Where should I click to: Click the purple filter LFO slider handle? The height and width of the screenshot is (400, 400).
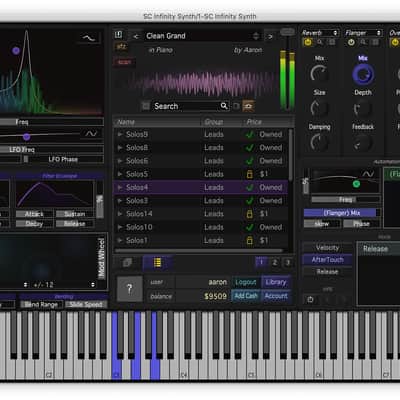click(x=27, y=136)
